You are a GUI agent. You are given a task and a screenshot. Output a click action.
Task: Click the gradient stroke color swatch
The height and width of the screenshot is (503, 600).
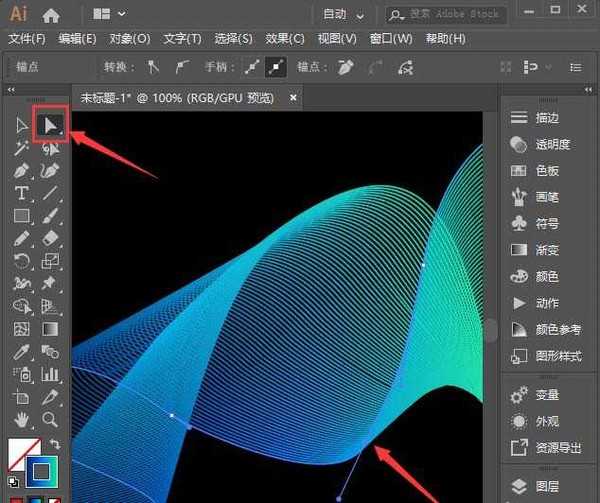coord(40,469)
